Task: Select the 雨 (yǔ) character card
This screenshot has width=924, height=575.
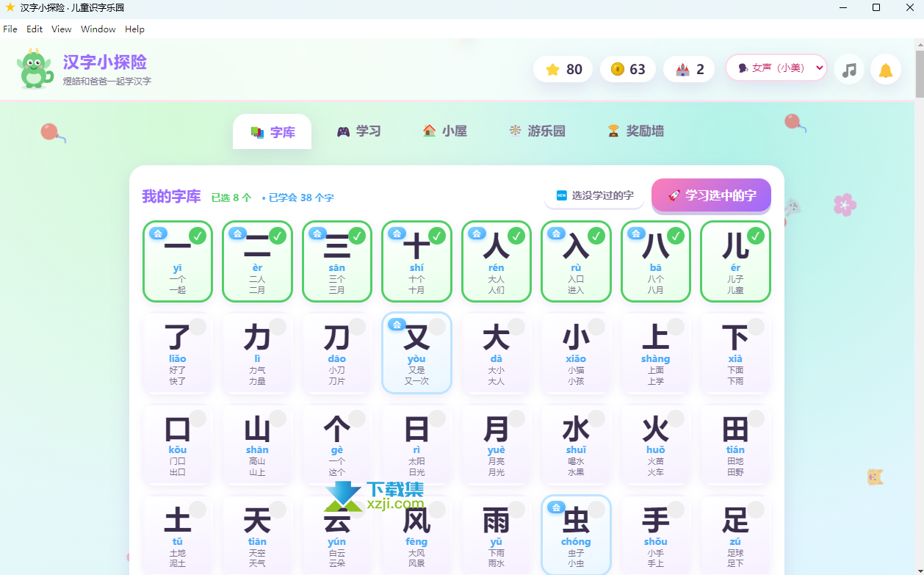Action: 497,535
